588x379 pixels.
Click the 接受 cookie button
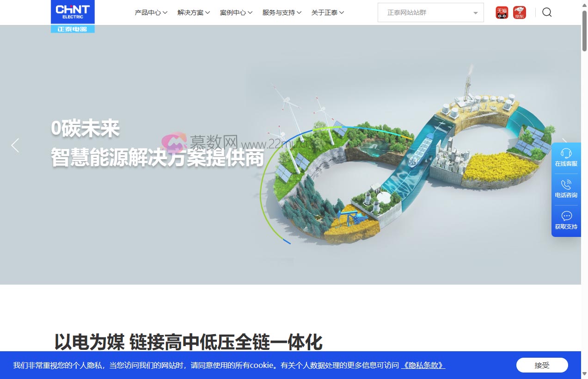click(542, 365)
